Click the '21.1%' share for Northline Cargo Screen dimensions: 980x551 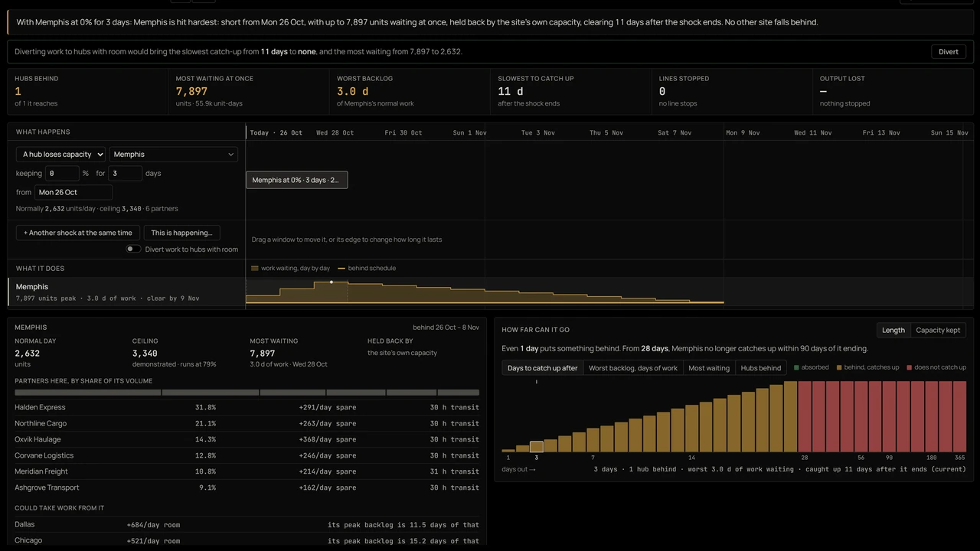pos(205,424)
